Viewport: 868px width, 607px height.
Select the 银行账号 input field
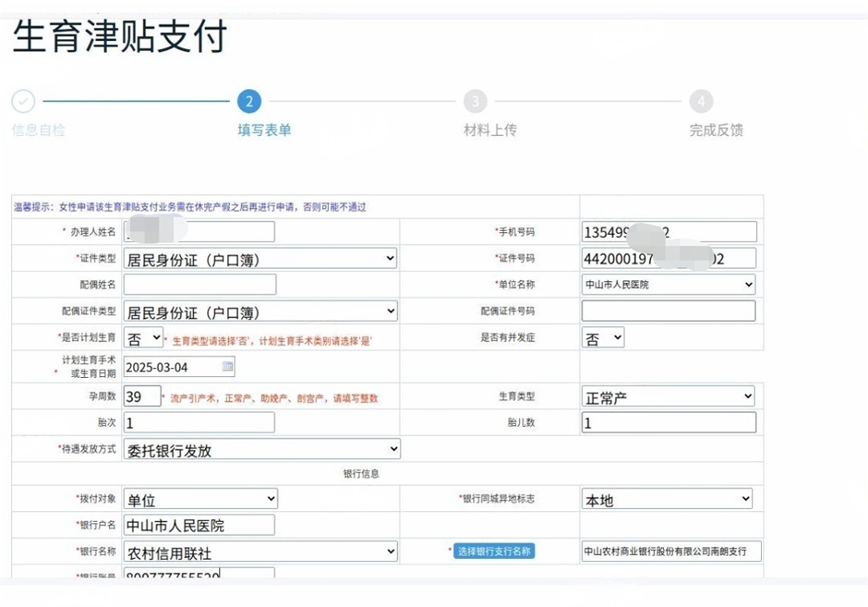tap(199, 576)
